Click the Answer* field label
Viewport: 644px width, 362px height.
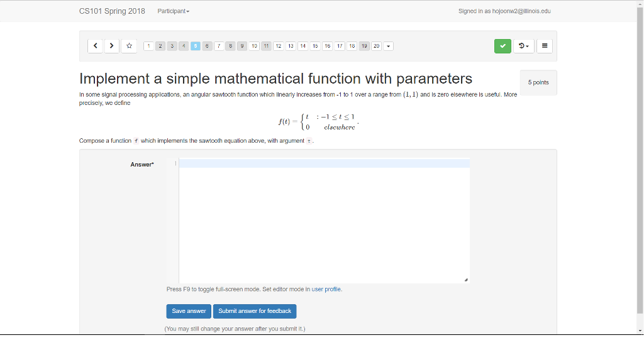pyautogui.click(x=142, y=165)
